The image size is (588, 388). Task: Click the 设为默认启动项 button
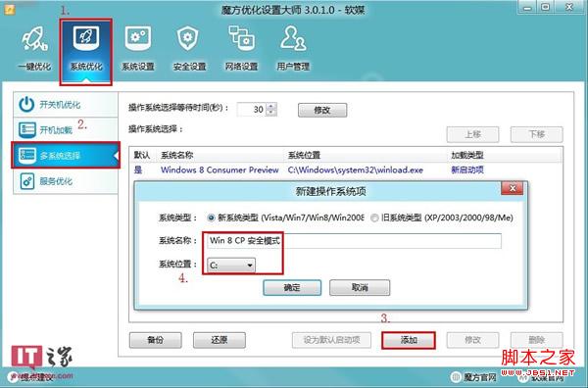tap(331, 340)
